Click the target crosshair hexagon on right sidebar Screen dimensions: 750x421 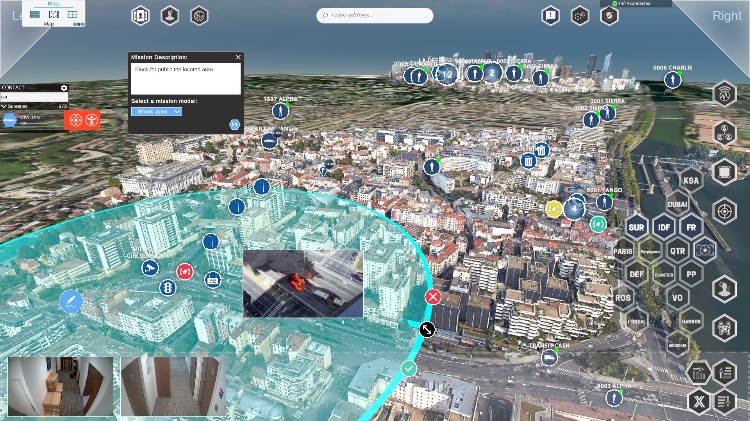[725, 211]
